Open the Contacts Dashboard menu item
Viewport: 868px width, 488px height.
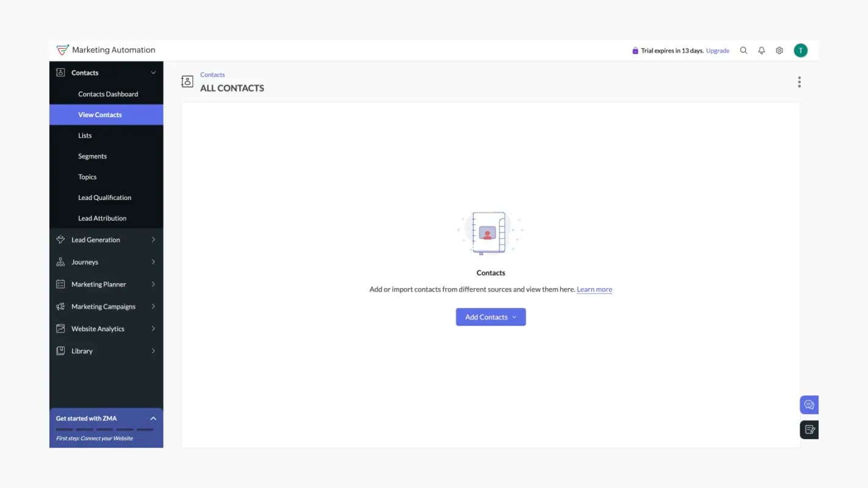(108, 94)
